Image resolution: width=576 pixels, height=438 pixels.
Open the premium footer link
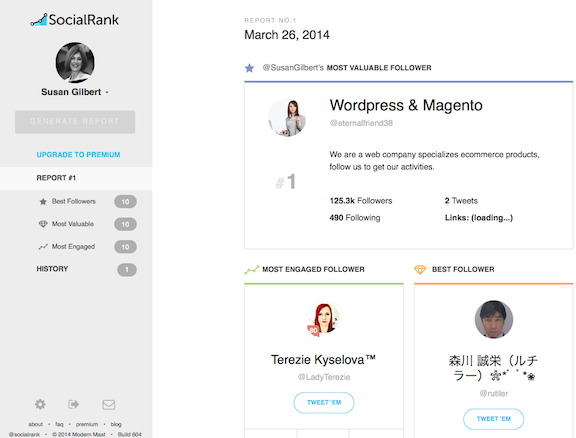[x=87, y=424]
